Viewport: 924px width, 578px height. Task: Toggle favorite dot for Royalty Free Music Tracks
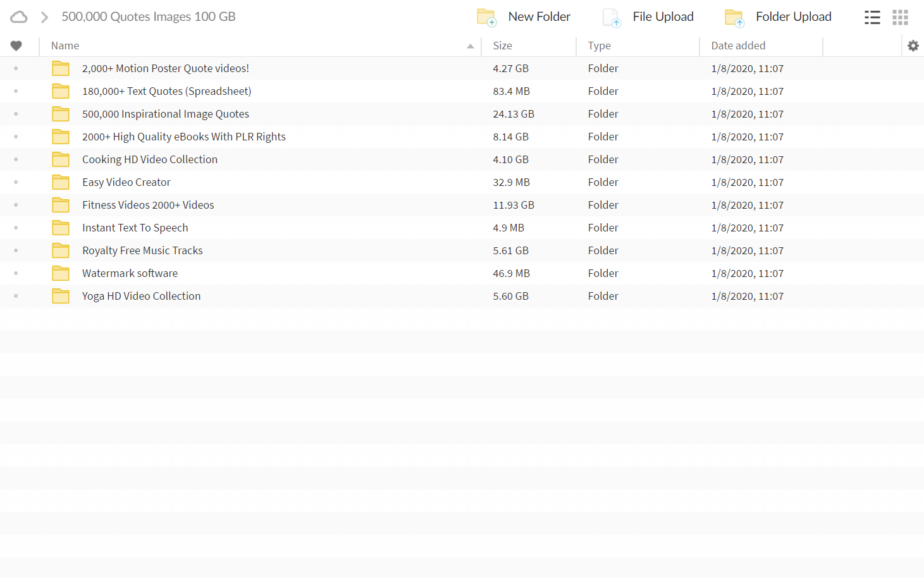[16, 250]
